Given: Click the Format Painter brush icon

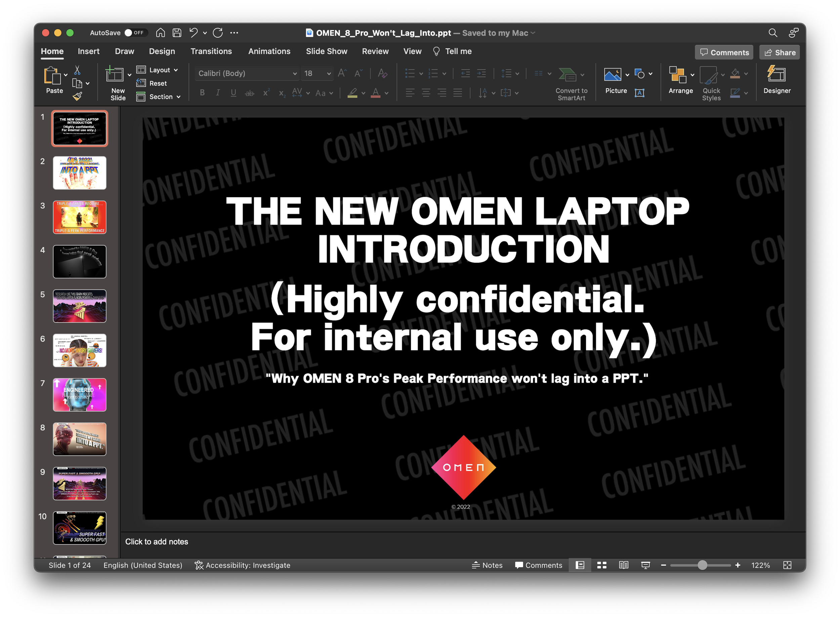Looking at the screenshot, I should click(77, 96).
